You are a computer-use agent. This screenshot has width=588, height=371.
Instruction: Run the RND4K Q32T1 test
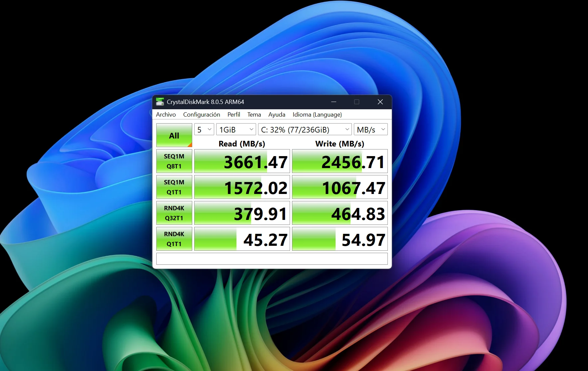174,213
